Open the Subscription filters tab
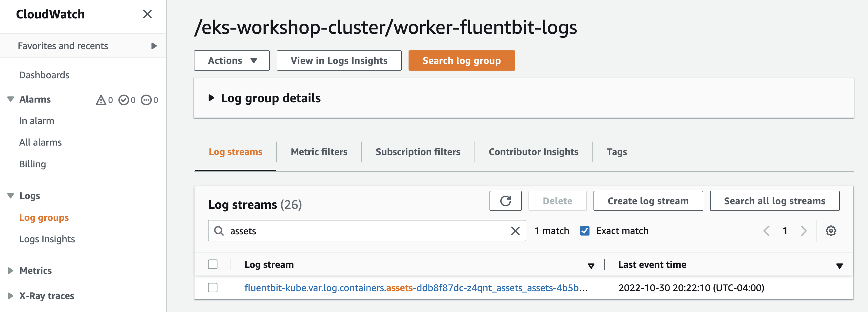The height and width of the screenshot is (312, 868). point(418,152)
